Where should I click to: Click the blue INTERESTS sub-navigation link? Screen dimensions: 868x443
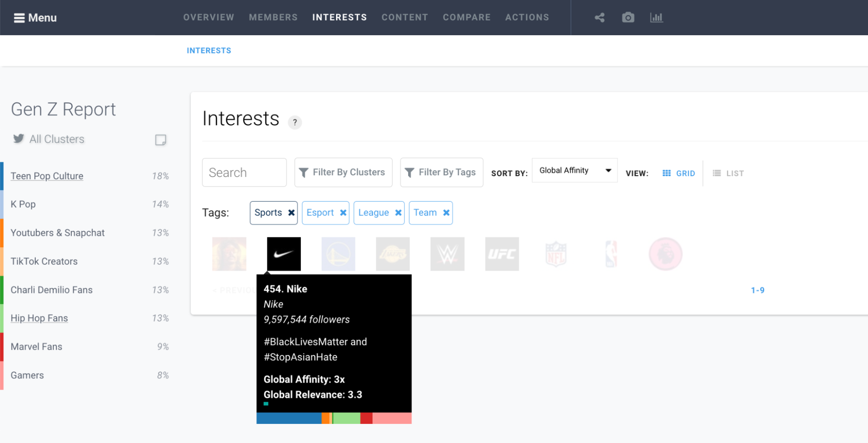coord(209,51)
